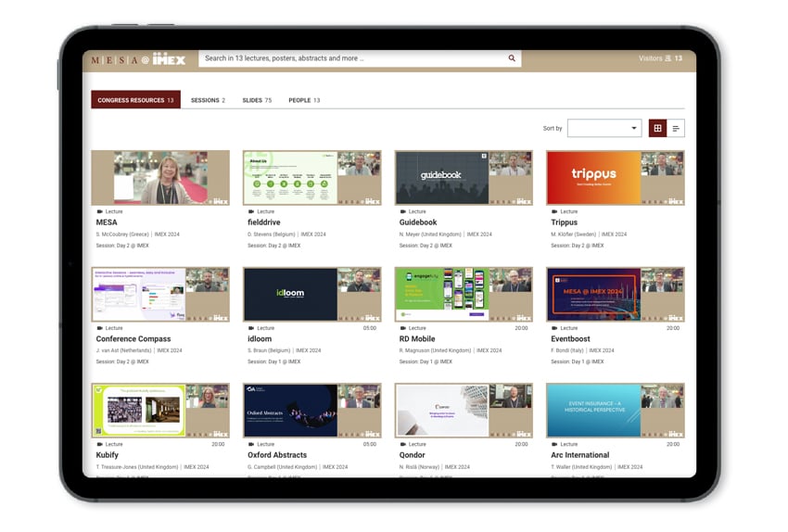This screenshot has width=788, height=532.
Task: Click 'M. Klöfler (Sweden)' author text
Action: click(574, 234)
